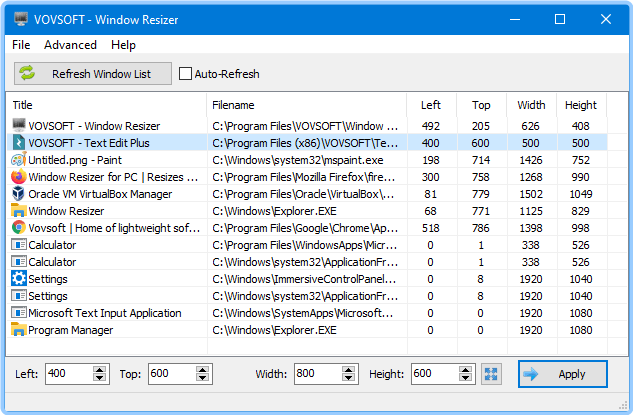Enable the Auto-Refresh checkbox
This screenshot has height=415, width=633.
coord(185,73)
